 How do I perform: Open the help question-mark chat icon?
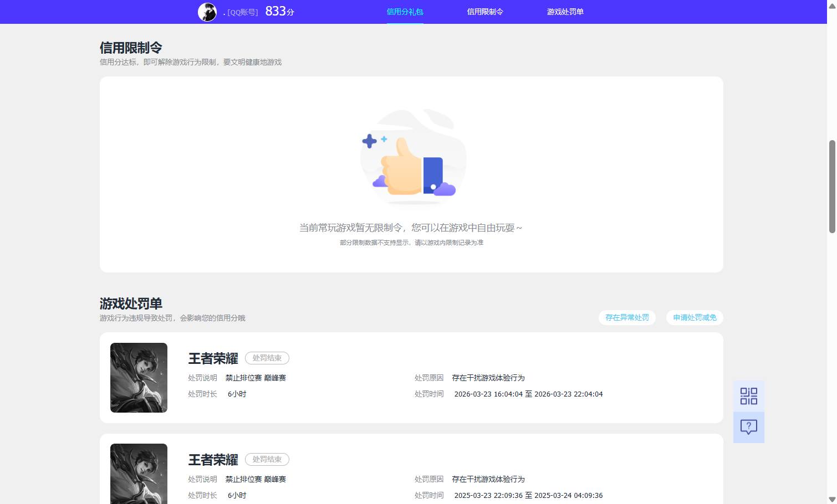pos(748,427)
